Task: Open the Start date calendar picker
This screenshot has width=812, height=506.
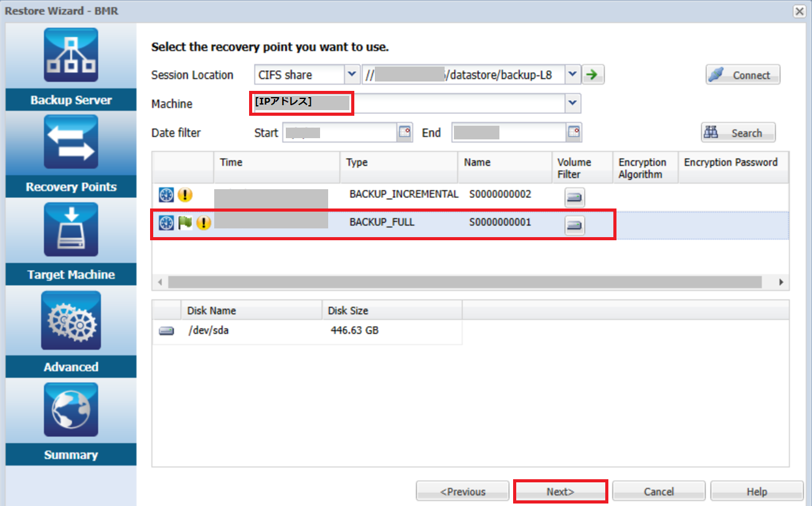Action: (405, 132)
